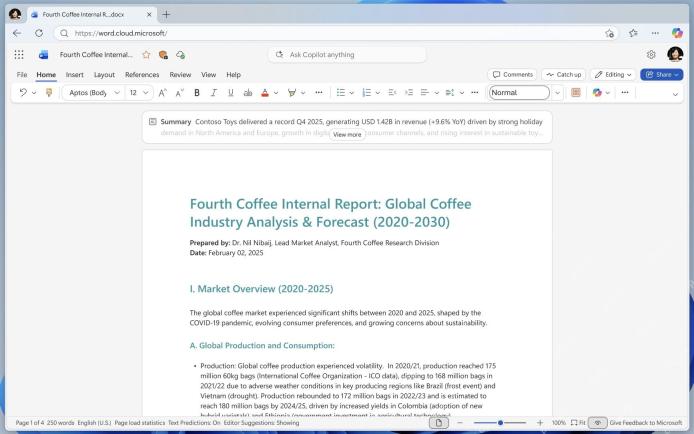Open the Help tab

tap(233, 75)
